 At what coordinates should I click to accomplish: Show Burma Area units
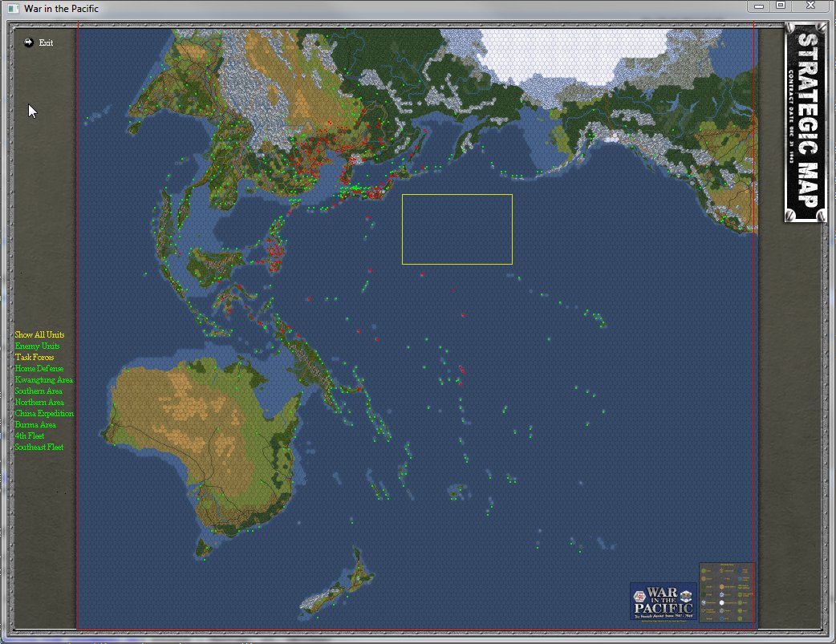[x=35, y=424]
